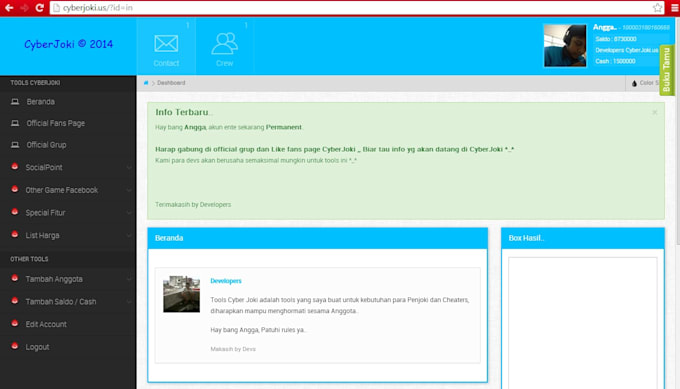This screenshot has height=389, width=680.
Task: Click inside the Box Hasil text area
Action: (x=583, y=323)
